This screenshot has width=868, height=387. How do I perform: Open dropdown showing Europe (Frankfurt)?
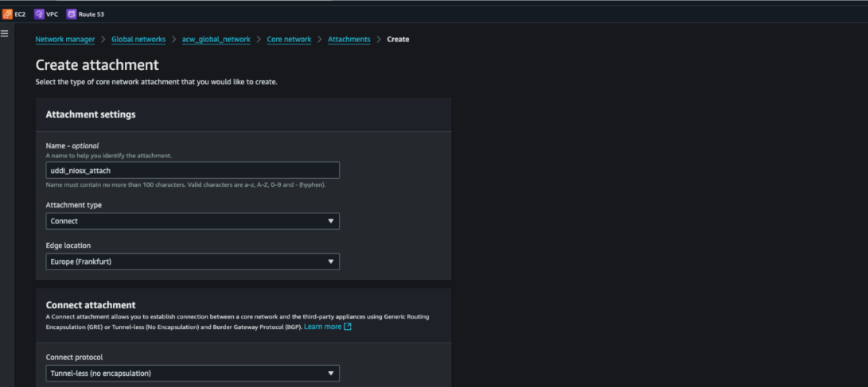(192, 261)
